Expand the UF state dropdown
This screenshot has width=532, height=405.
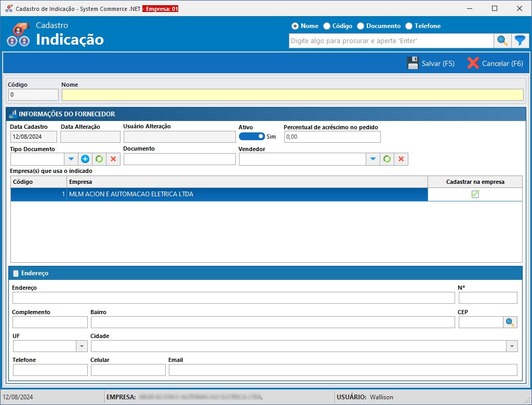pyautogui.click(x=82, y=346)
